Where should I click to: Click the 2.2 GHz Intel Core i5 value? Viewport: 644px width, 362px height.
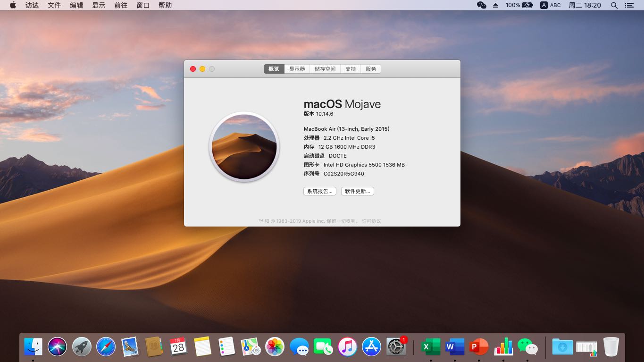point(349,138)
